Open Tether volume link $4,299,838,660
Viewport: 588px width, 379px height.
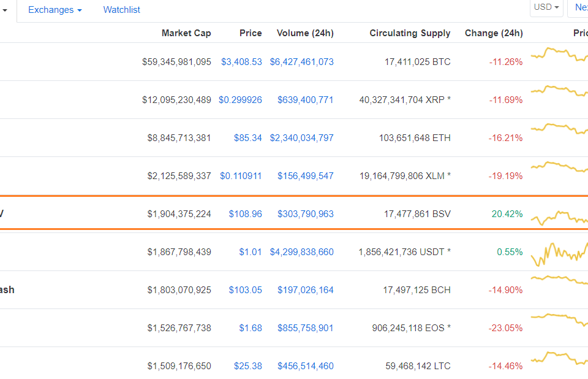click(x=301, y=251)
